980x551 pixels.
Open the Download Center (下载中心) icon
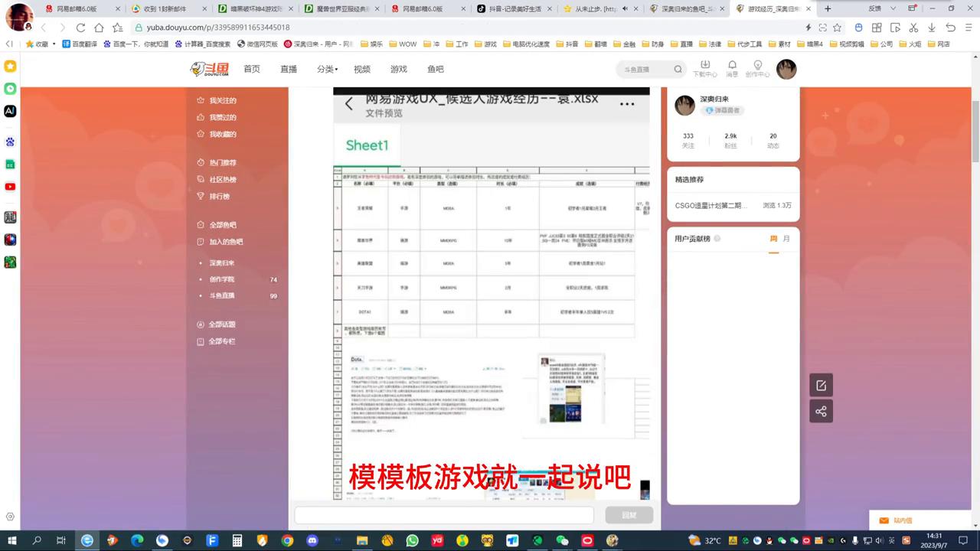(705, 67)
